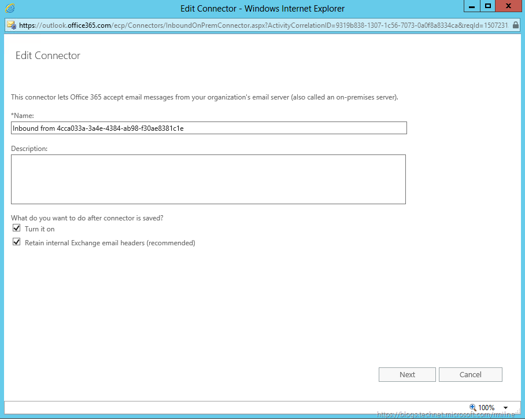Uncheck the "Turn it on" checkbox
This screenshot has width=525, height=420.
[16, 229]
